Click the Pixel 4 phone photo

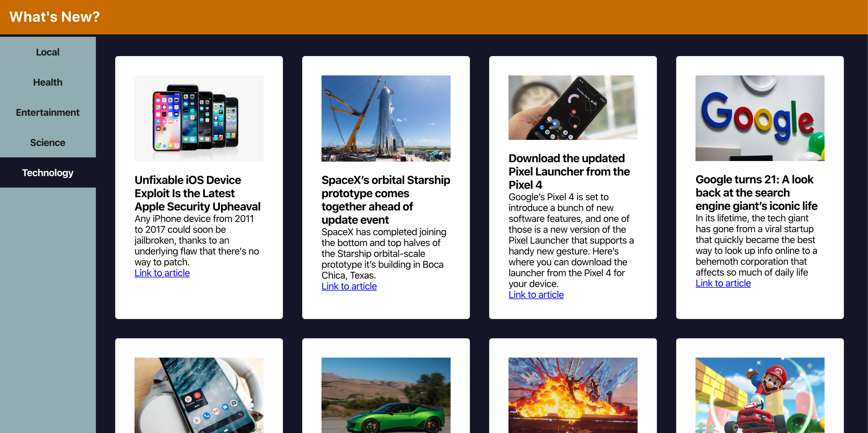pos(573,107)
